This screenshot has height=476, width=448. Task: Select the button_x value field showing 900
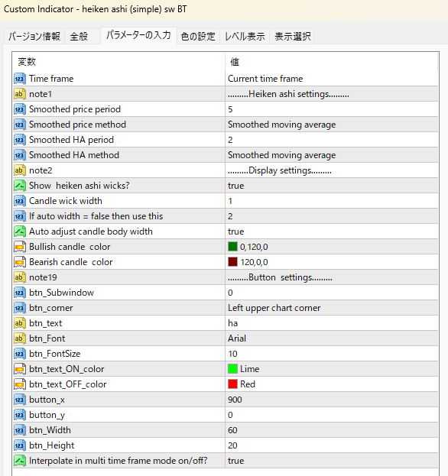[x=332, y=400]
